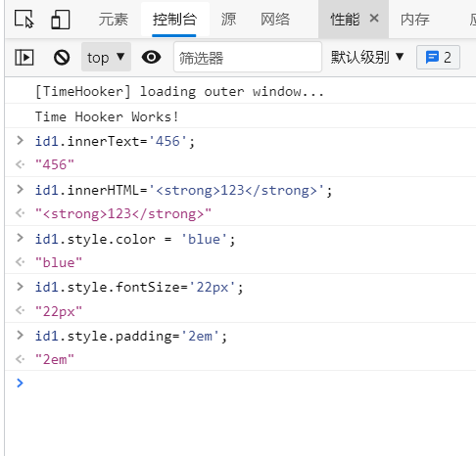
Task: Show the console sidebar panel
Action: [x=24, y=58]
